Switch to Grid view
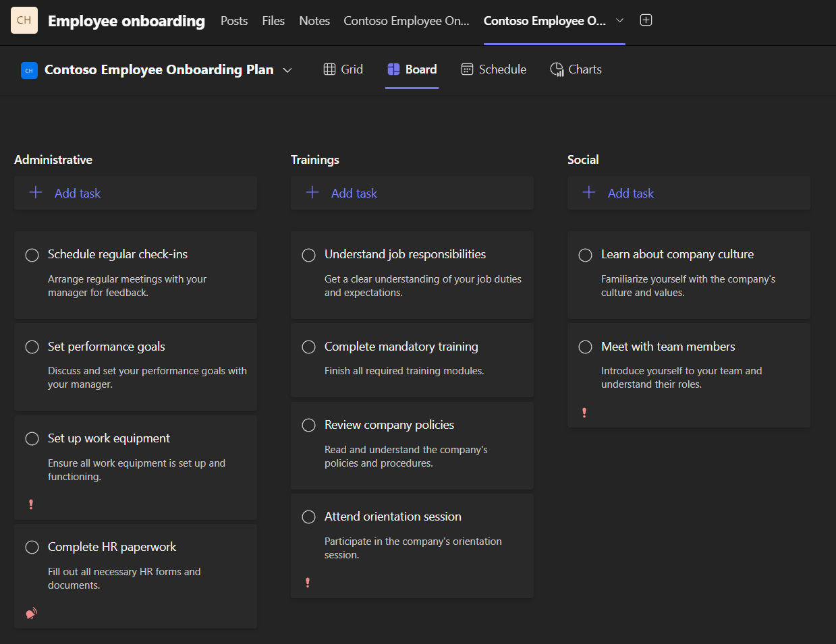 [343, 69]
